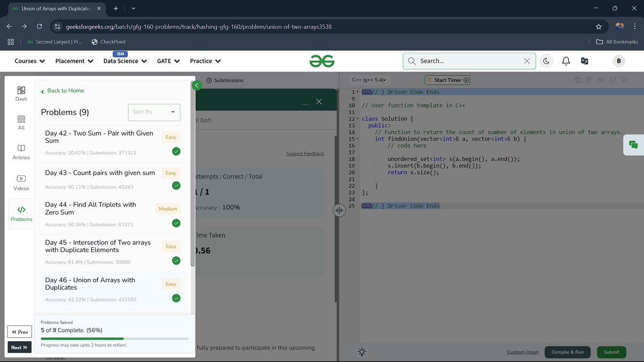Go to Next problem

point(20,348)
